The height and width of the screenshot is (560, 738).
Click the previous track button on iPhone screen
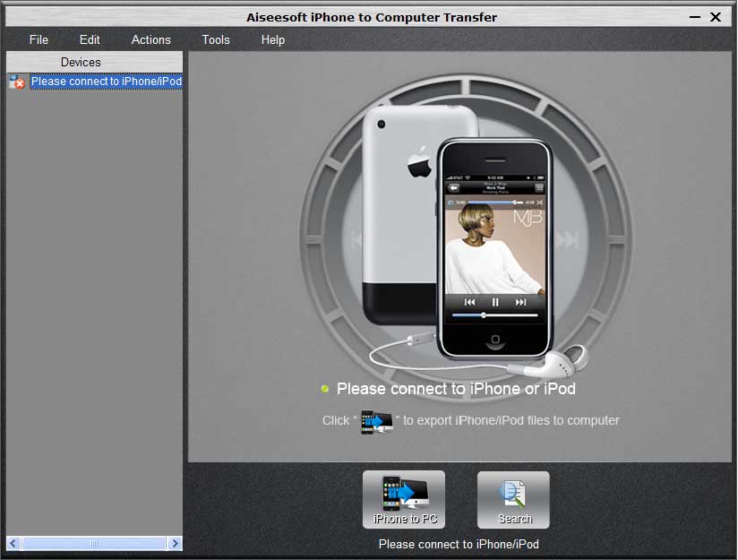[469, 303]
